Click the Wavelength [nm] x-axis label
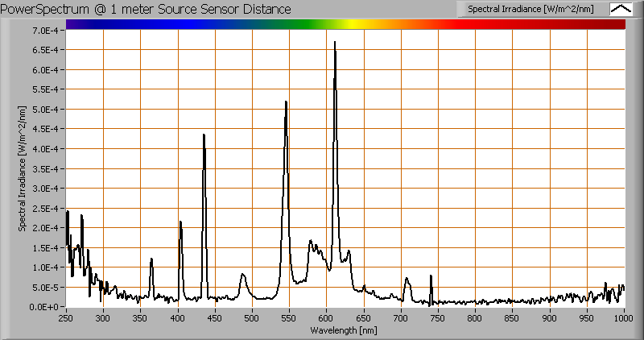This screenshot has height=340, width=644. (345, 330)
